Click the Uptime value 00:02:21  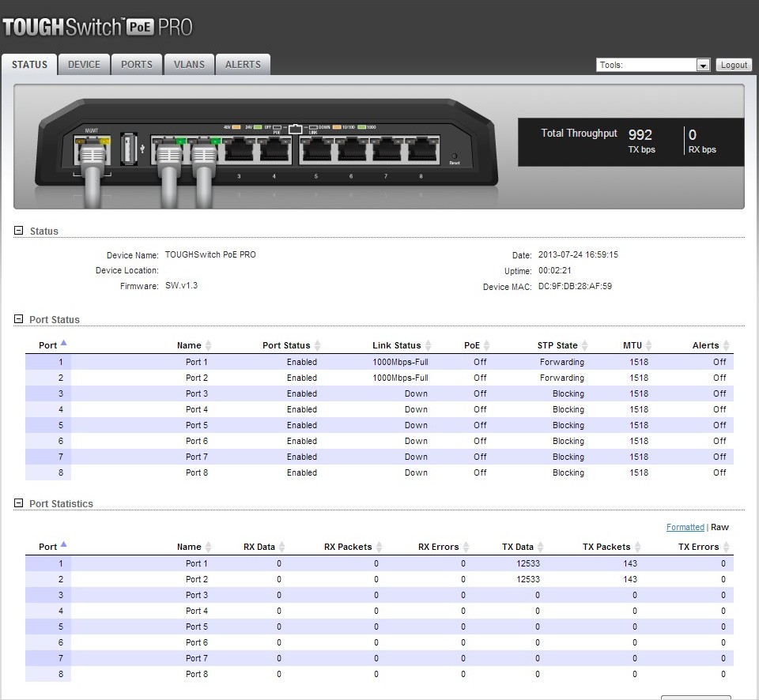555,270
